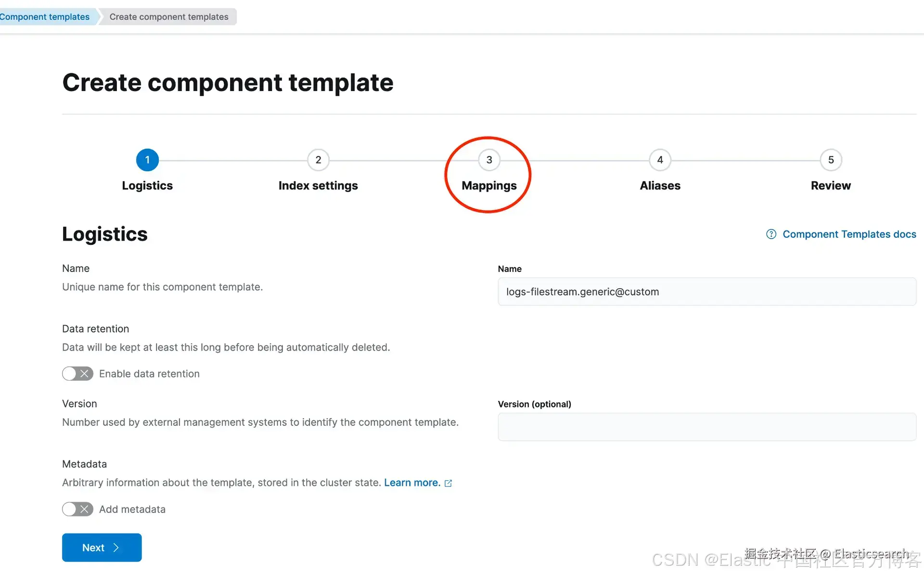Jump to the Index settings step label
Image resolution: width=924 pixels, height=575 pixels.
[318, 186]
